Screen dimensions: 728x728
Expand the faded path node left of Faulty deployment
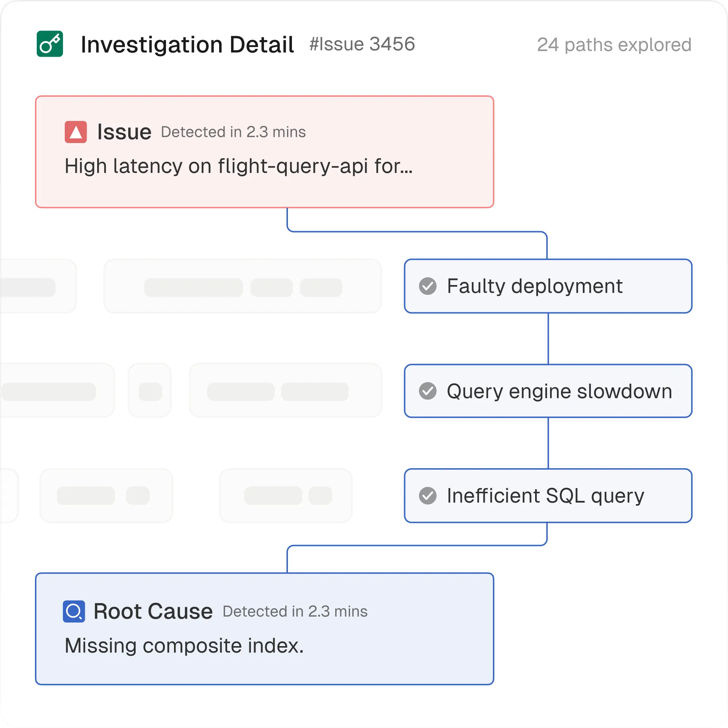click(x=243, y=286)
